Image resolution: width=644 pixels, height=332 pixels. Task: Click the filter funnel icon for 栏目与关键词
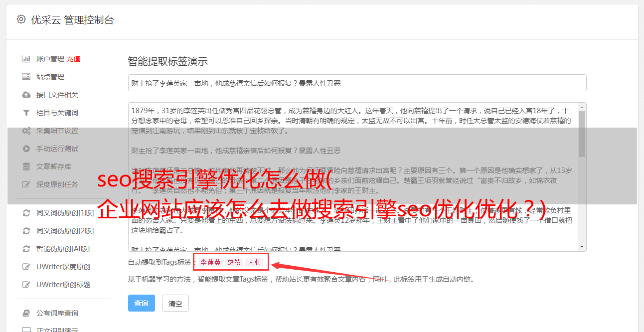26,113
